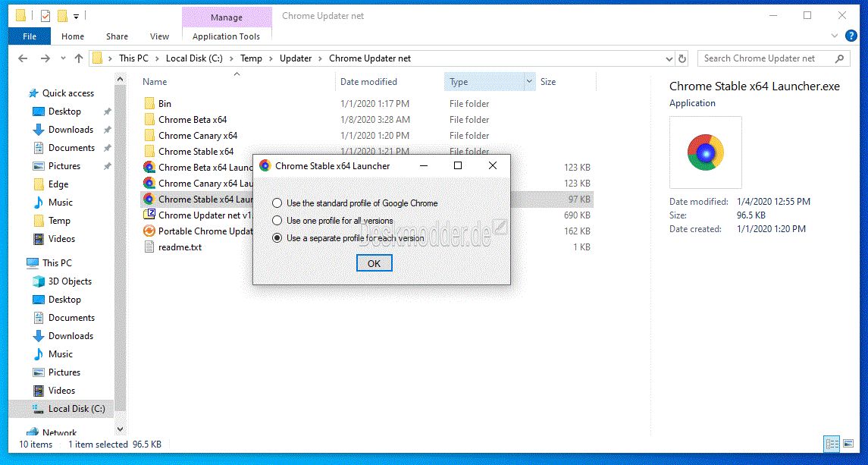Confirm the launcher dialog with OK
The height and width of the screenshot is (465, 868).
pyautogui.click(x=374, y=263)
